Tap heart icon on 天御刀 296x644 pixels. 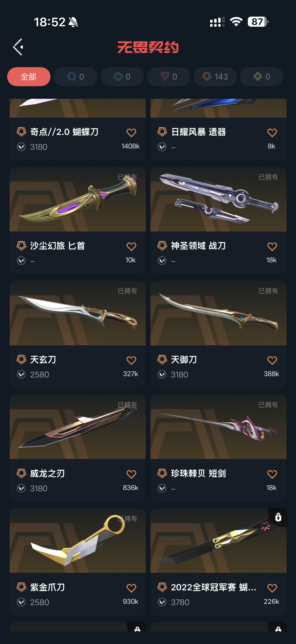pos(272,360)
